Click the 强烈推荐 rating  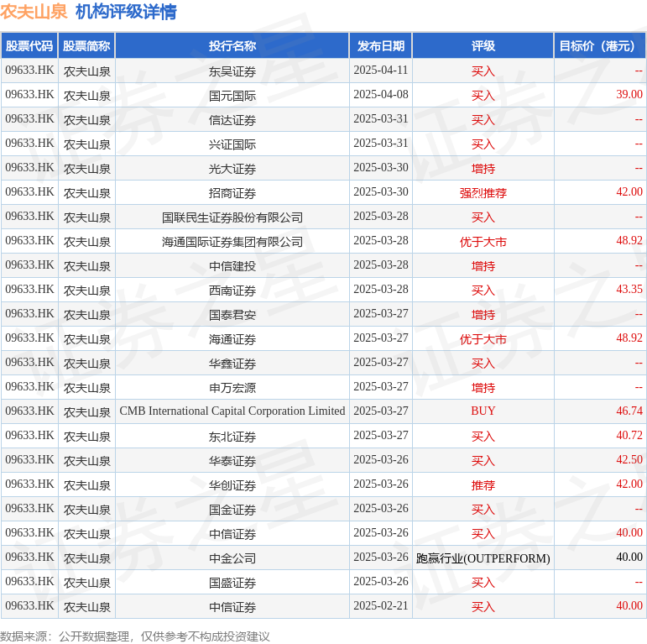click(483, 193)
